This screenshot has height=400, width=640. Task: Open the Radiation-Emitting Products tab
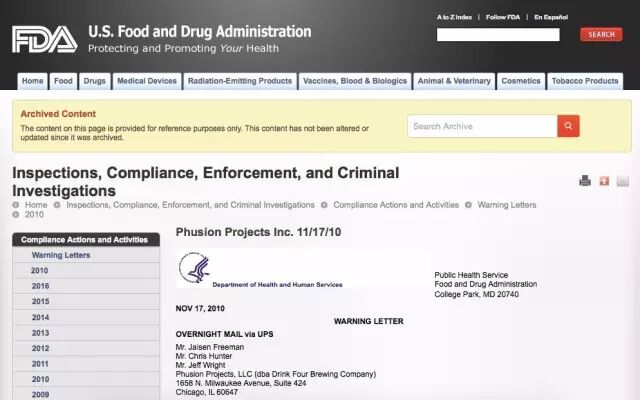tap(240, 81)
